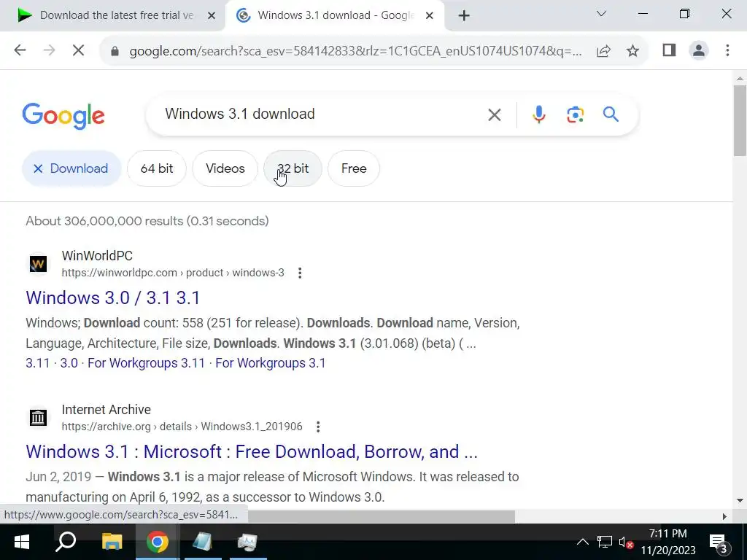Click the address bar URL
This screenshot has width=747, height=560.
point(355,50)
